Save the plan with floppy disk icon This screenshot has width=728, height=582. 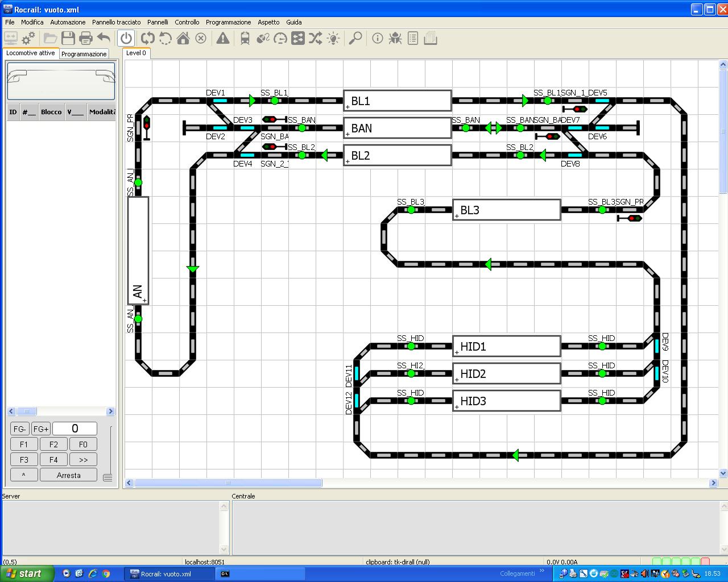(68, 38)
